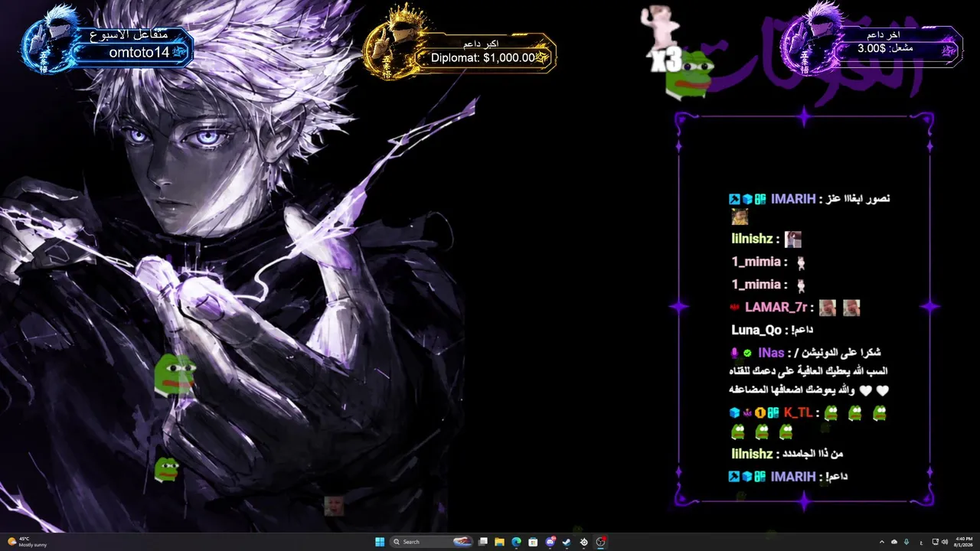Switch to OBS Studio on the taskbar

601,542
